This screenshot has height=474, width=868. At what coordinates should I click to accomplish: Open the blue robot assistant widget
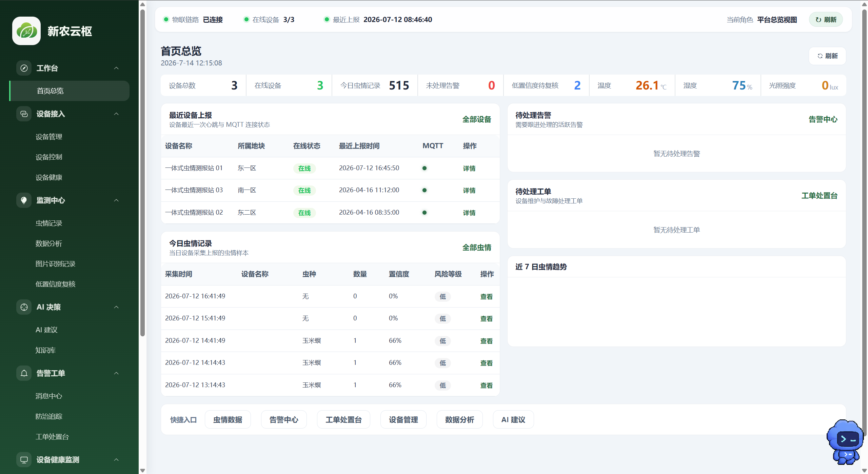(845, 442)
